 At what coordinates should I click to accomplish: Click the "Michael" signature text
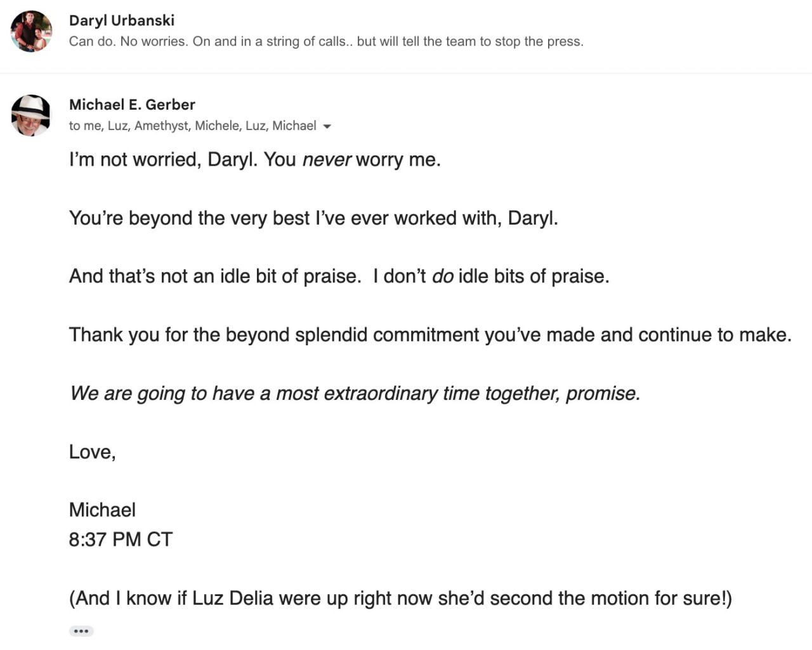102,510
